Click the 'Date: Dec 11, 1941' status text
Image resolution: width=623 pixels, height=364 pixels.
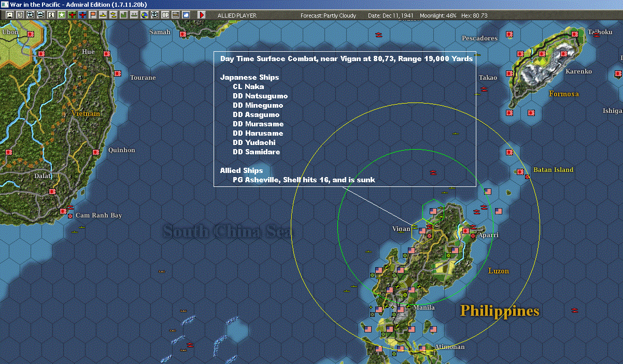390,16
